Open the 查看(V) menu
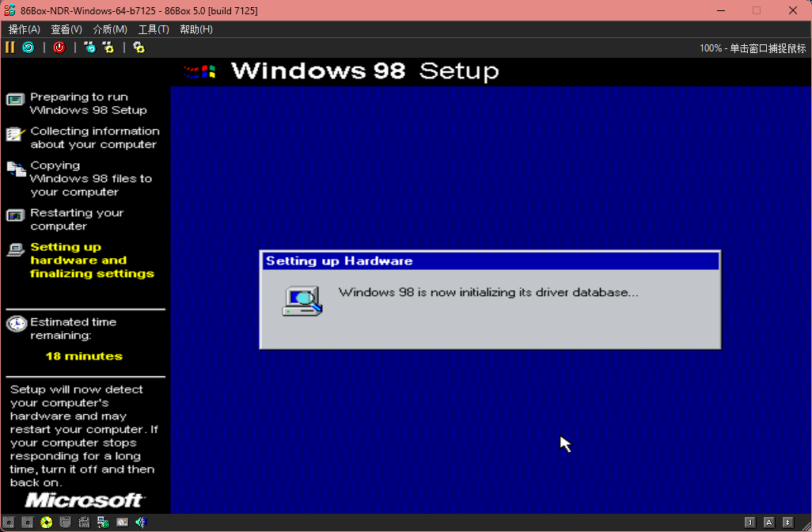The height and width of the screenshot is (532, 812). click(66, 29)
